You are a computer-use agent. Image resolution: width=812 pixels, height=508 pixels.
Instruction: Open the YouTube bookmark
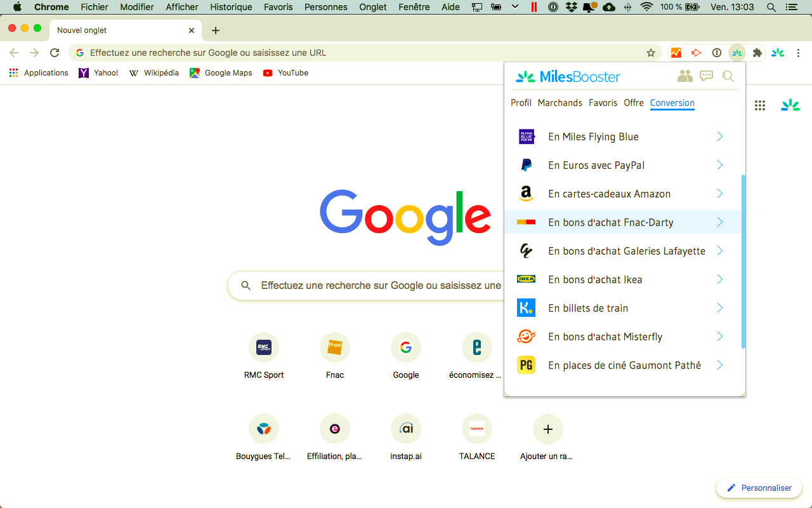(x=285, y=73)
